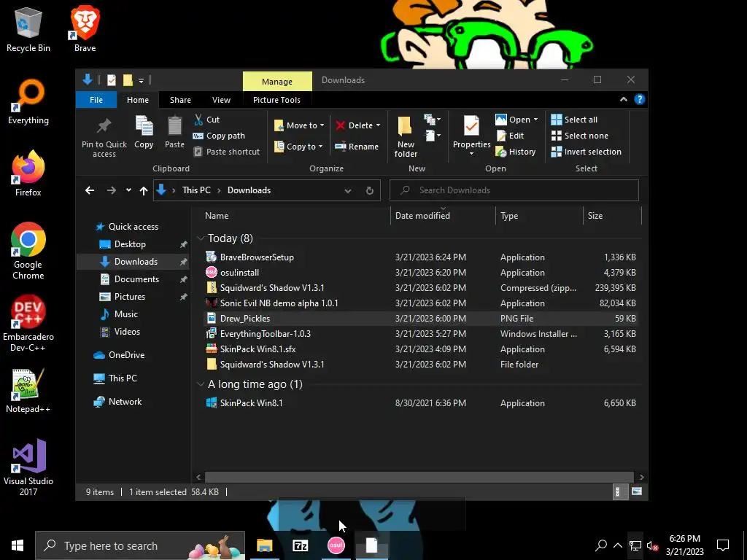Collapse the A long time ago group
Screen dimensions: 747x560
click(x=201, y=384)
